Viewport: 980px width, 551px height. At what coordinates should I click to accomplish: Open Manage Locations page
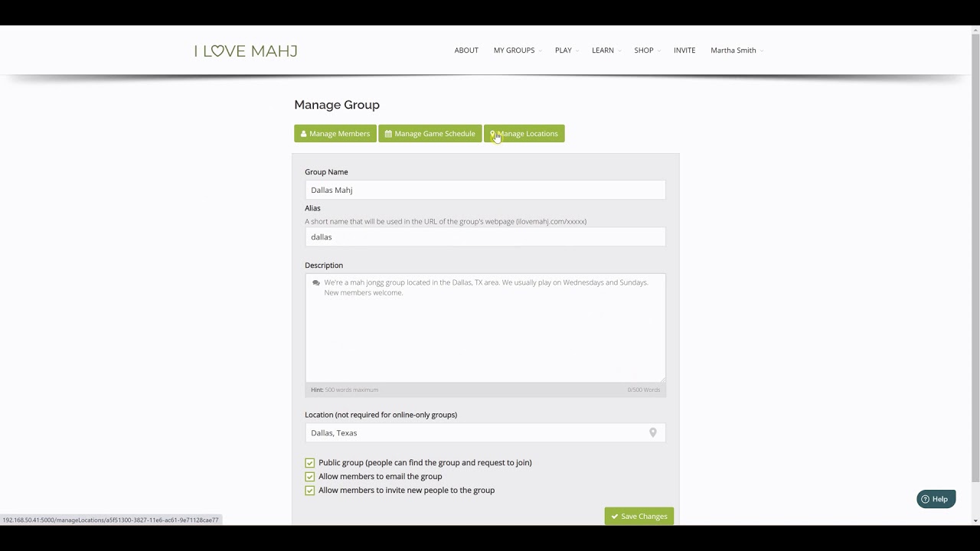pyautogui.click(x=524, y=134)
